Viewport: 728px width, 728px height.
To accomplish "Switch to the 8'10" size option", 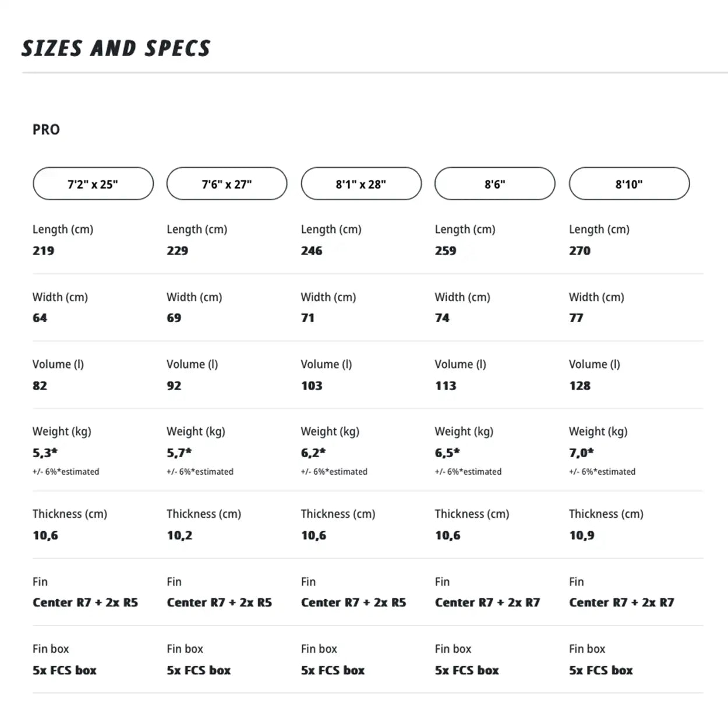I will (629, 184).
